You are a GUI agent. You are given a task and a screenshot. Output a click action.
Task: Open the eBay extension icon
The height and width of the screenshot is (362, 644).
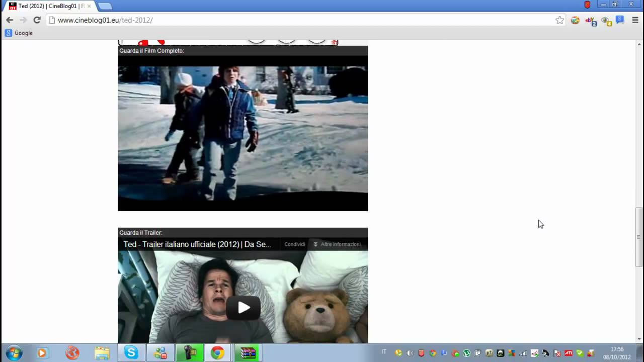click(591, 21)
